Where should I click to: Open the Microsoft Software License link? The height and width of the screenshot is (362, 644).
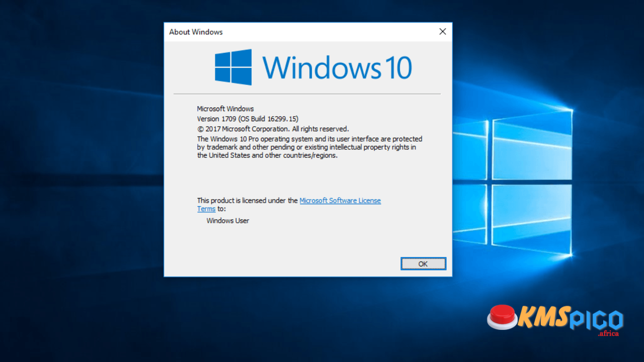coord(340,201)
